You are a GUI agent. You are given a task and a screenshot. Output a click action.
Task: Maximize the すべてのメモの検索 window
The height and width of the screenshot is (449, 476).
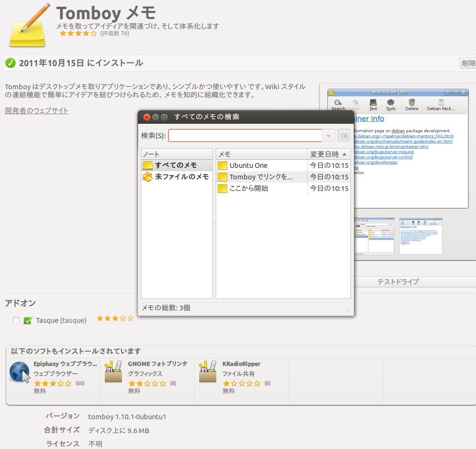(164, 117)
